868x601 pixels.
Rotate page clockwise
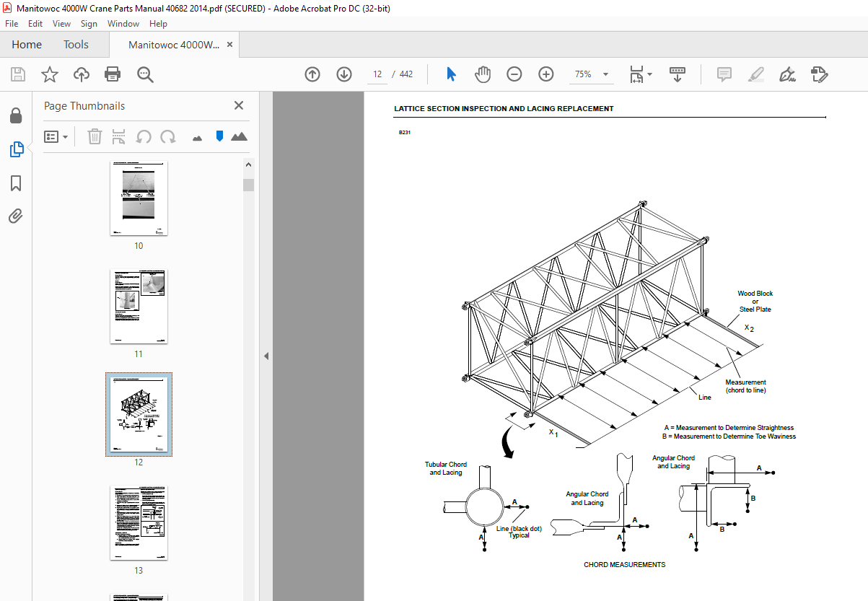(x=168, y=136)
